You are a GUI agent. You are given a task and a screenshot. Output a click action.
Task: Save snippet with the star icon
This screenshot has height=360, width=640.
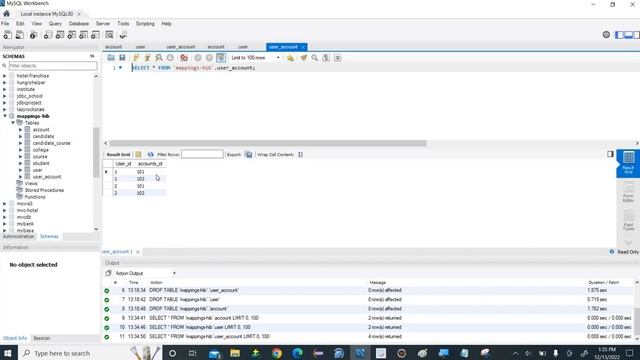tap(290, 58)
